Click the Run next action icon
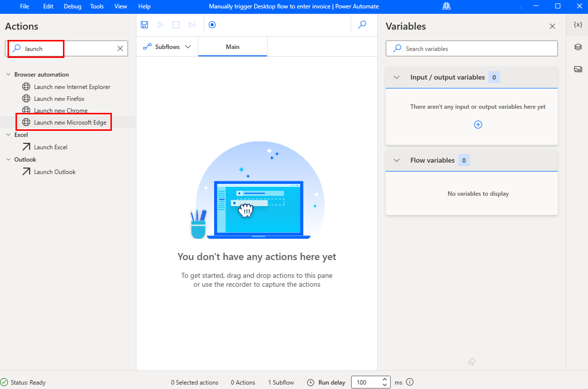The image size is (588, 389). pos(191,25)
